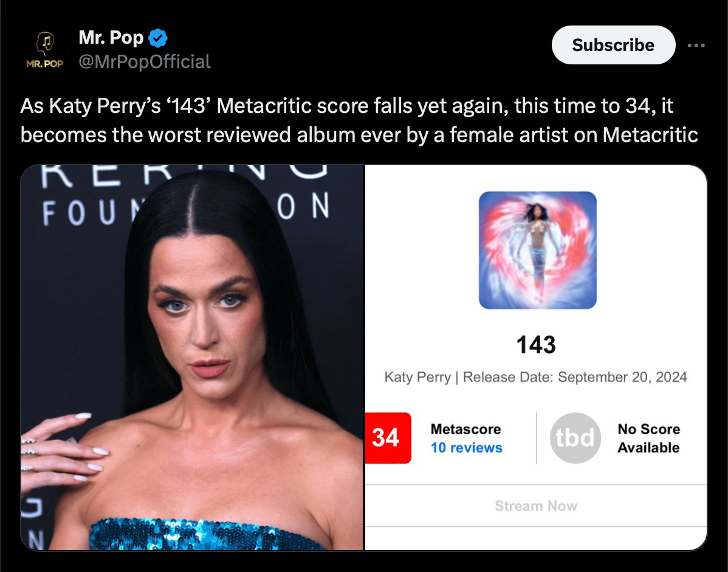This screenshot has height=572, width=728.
Task: Click the red 34 Metascore badge
Action: tap(388, 438)
